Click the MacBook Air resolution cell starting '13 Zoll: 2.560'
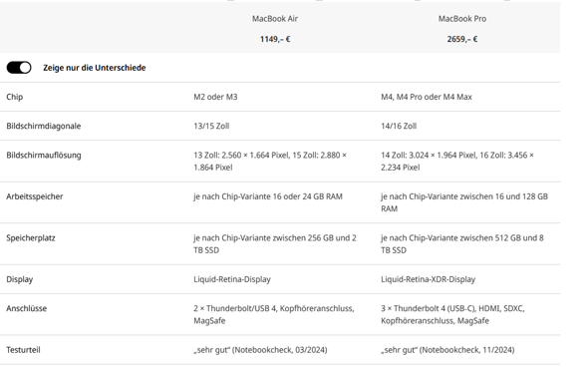This screenshot has height=368, width=588. click(270, 162)
